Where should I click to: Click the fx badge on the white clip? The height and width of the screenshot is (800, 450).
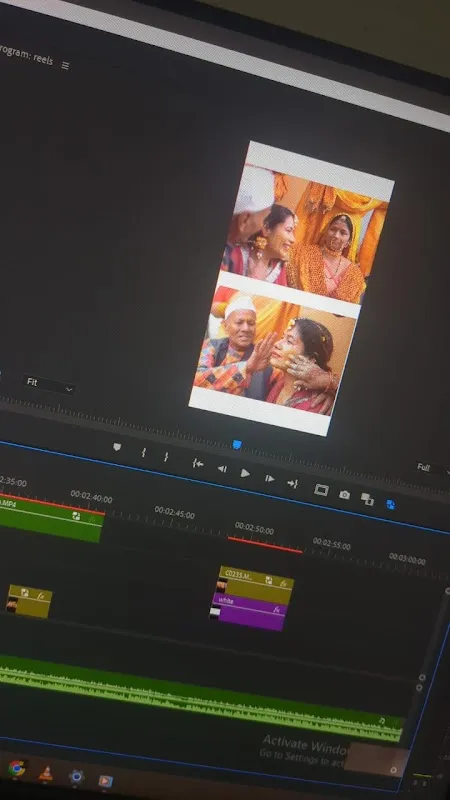click(277, 610)
